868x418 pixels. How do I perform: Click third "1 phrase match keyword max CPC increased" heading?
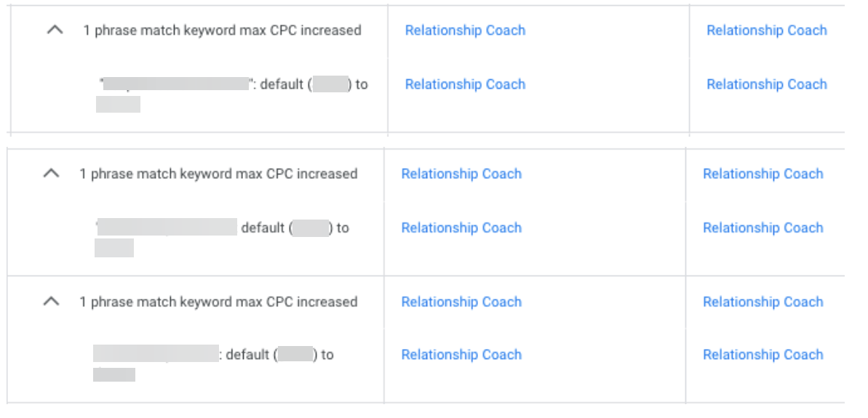pyautogui.click(x=218, y=302)
